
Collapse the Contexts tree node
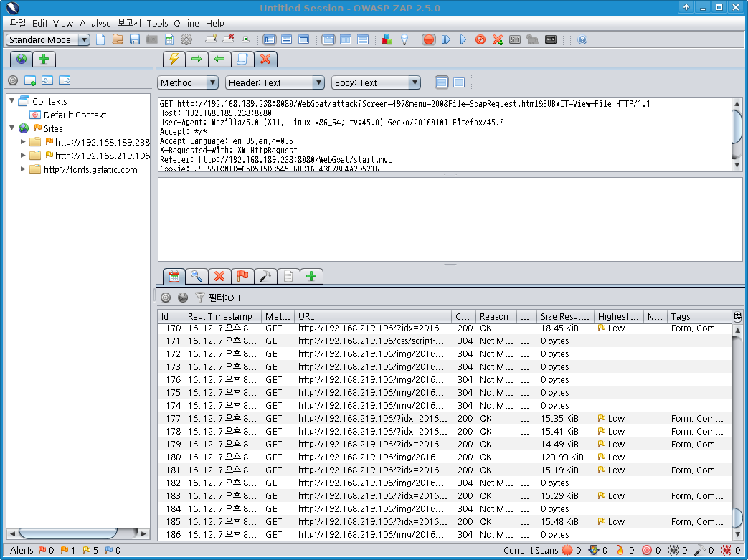[12, 100]
